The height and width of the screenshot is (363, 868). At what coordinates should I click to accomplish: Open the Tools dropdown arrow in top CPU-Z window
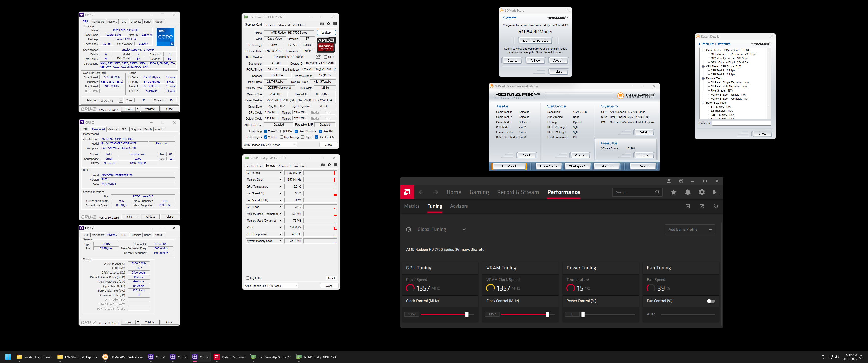[x=138, y=109]
